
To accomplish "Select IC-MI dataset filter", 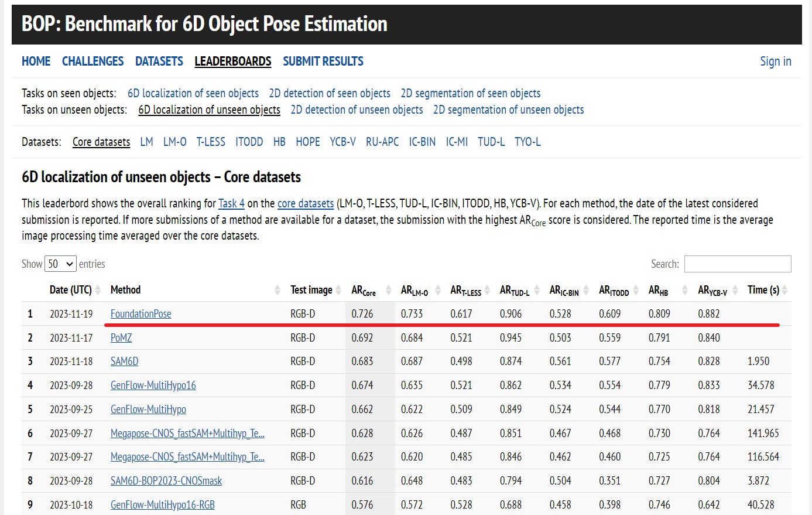I will [457, 142].
